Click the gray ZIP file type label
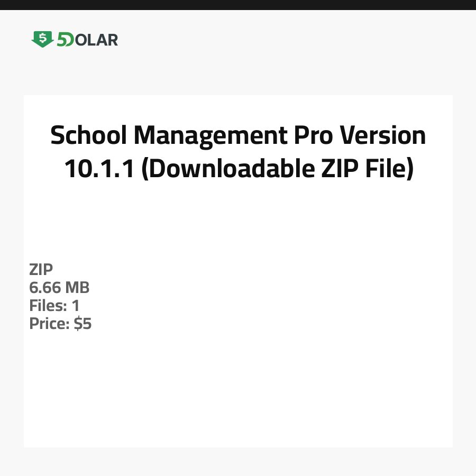 click(41, 270)
